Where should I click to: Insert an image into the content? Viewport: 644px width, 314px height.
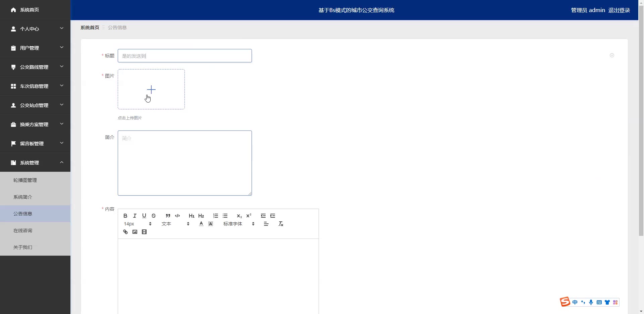pos(135,232)
